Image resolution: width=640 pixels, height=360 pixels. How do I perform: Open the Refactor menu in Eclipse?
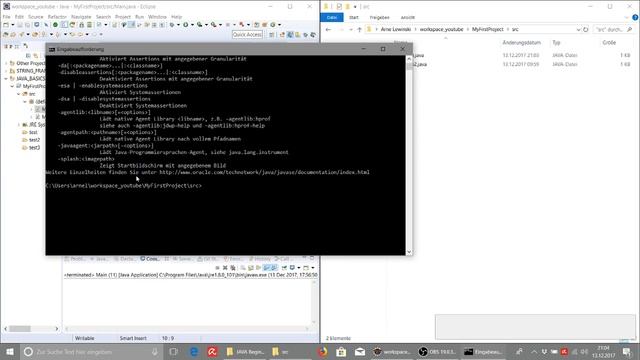[x=57, y=17]
